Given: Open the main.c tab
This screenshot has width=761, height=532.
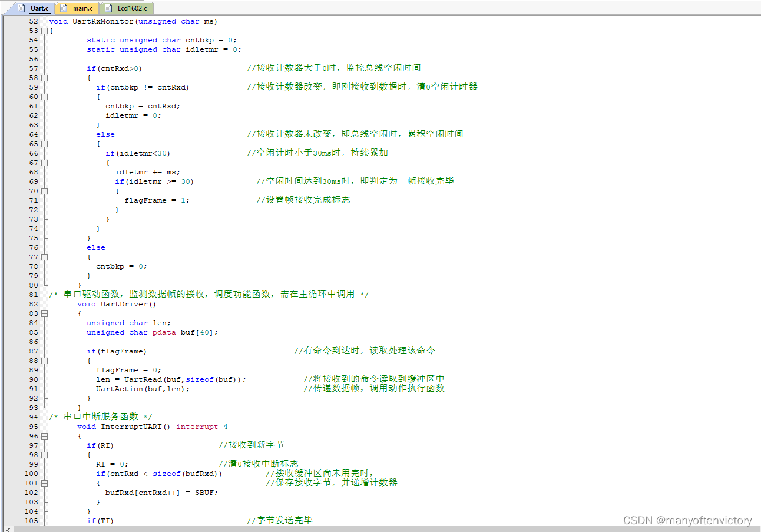Looking at the screenshot, I should click(x=77, y=8).
